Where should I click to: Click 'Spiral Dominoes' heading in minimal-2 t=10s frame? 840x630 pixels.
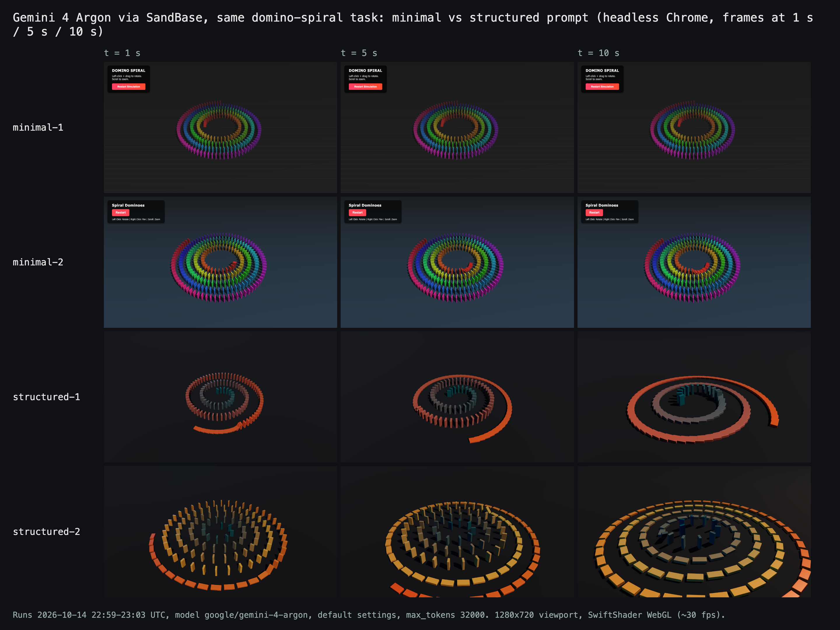[x=601, y=205]
